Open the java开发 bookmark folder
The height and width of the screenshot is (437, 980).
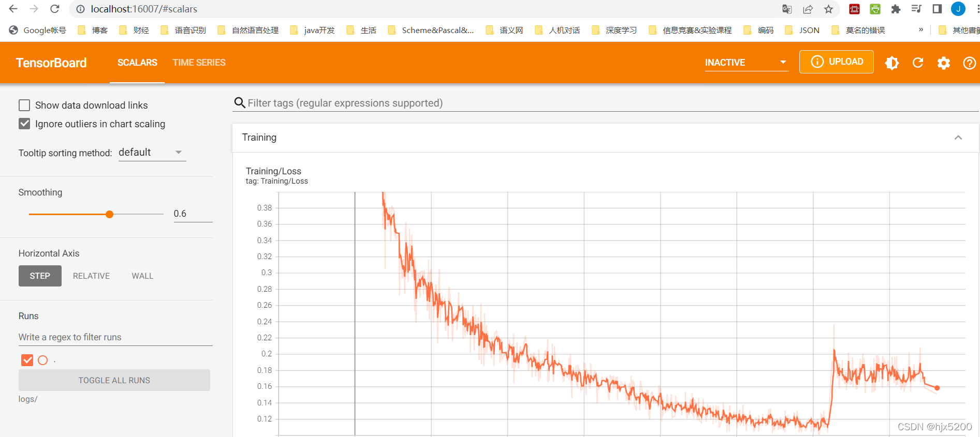(x=312, y=30)
